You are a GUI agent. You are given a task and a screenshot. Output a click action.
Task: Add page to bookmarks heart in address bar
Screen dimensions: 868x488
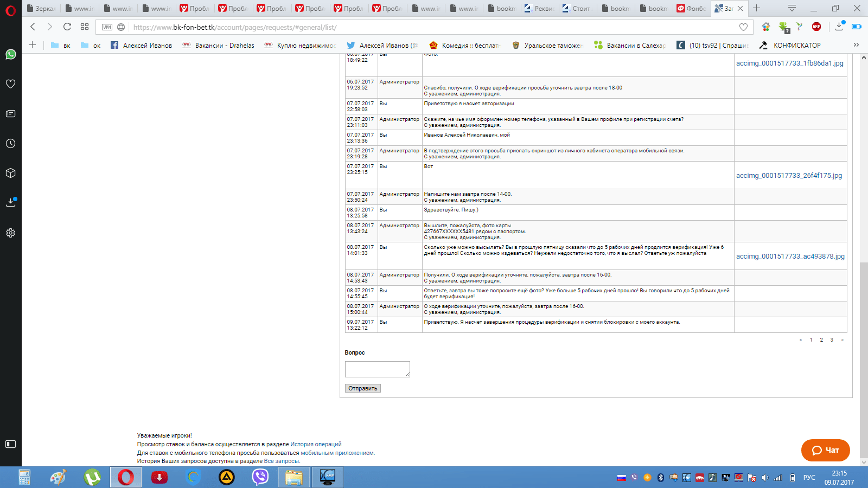pos(743,27)
